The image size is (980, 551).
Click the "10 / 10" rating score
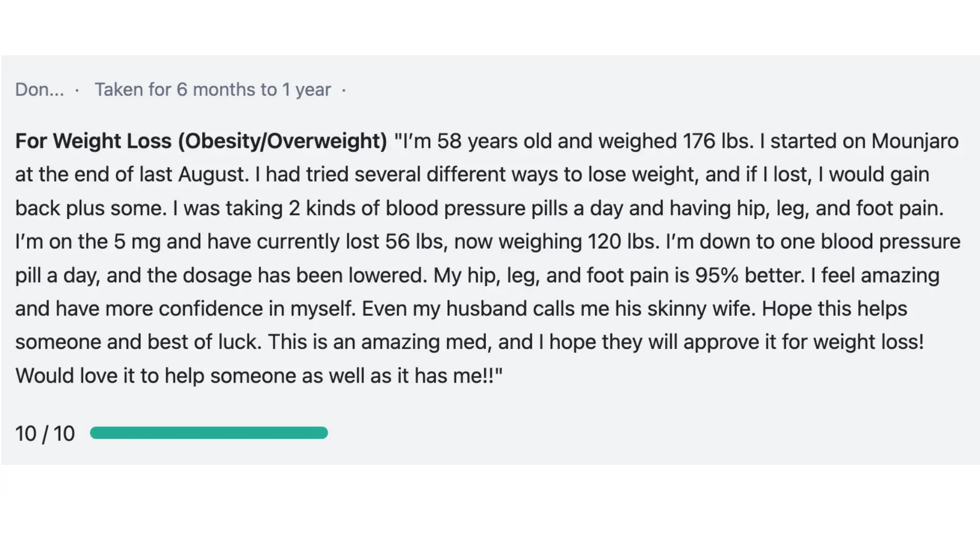pyautogui.click(x=45, y=434)
